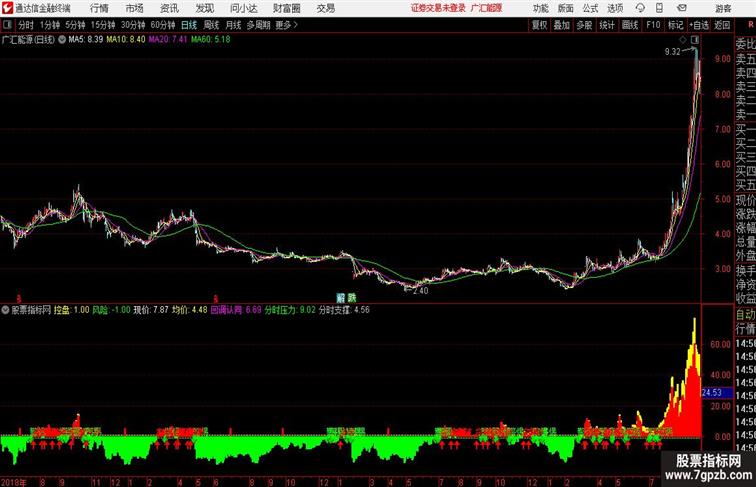Click the MA10: 8.40 value label
The image size is (756, 487).
click(x=126, y=40)
